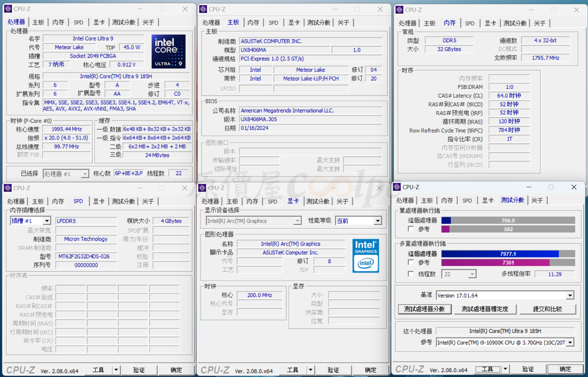This screenshot has height=377, width=588.
Task: Click CPU-Z title icon in processor window
Action: point(8,9)
